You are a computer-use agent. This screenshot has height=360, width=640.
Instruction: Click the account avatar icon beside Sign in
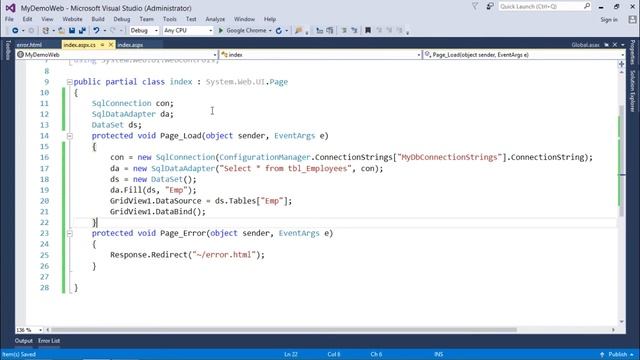tap(632, 19)
